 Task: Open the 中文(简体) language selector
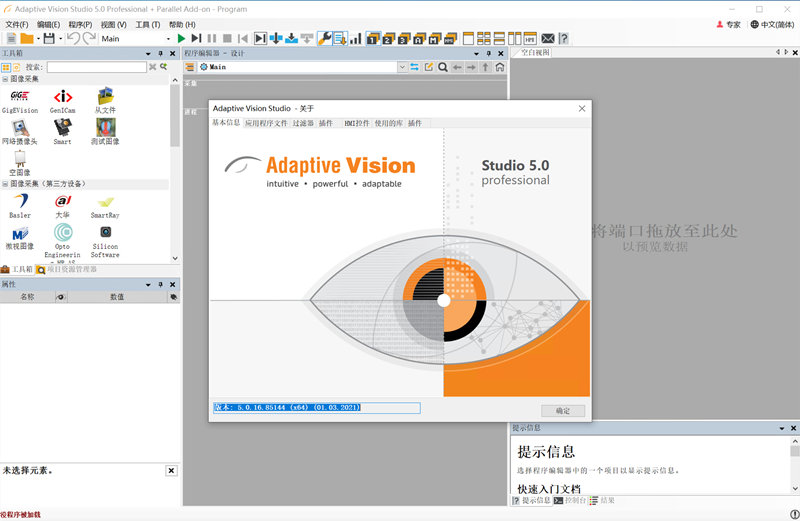pos(772,24)
